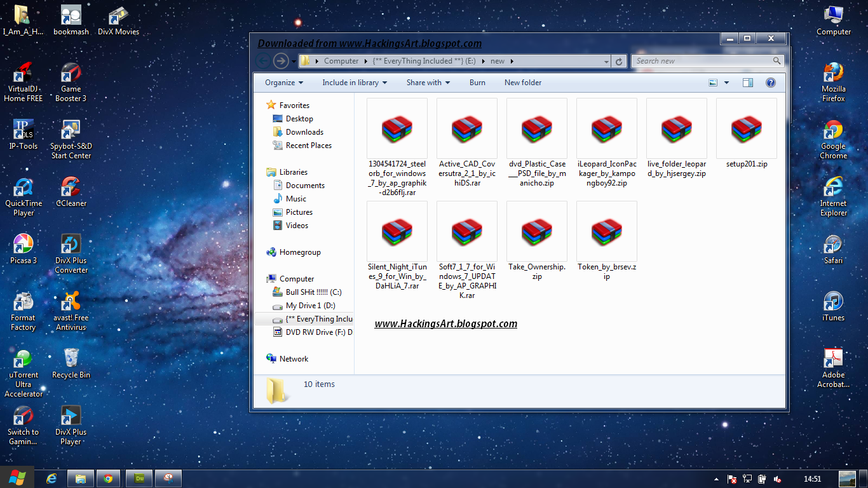Open Switch to Gaming desktop shortcut
868x488 pixels.
(23, 426)
